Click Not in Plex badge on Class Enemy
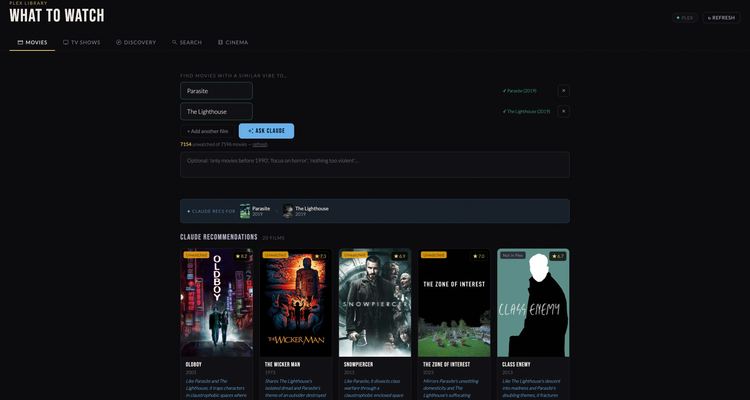The image size is (750, 400). point(513,256)
